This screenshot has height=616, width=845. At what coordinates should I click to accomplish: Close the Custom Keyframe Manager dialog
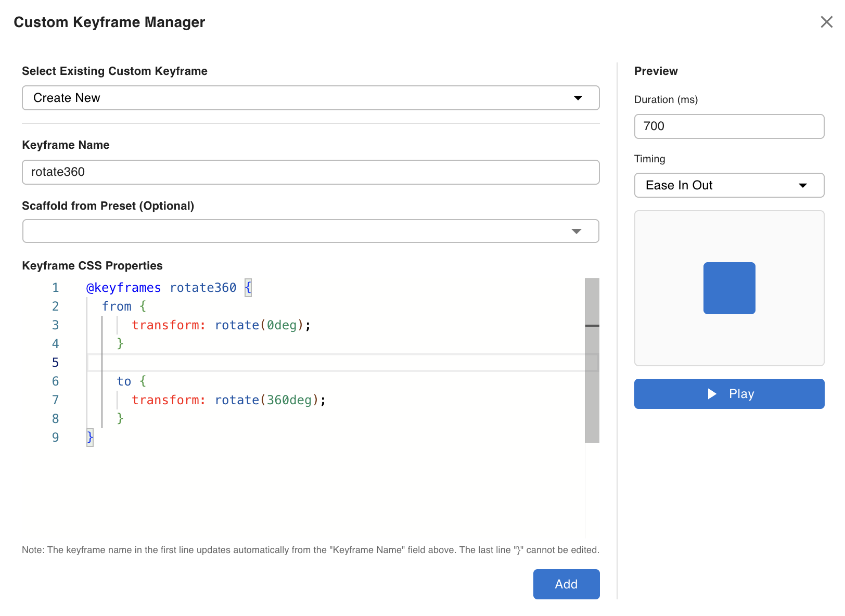(x=826, y=22)
